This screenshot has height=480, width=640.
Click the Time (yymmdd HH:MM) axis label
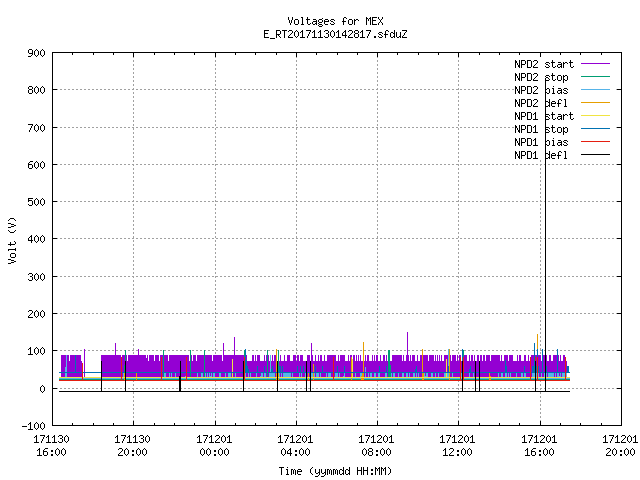point(335,471)
